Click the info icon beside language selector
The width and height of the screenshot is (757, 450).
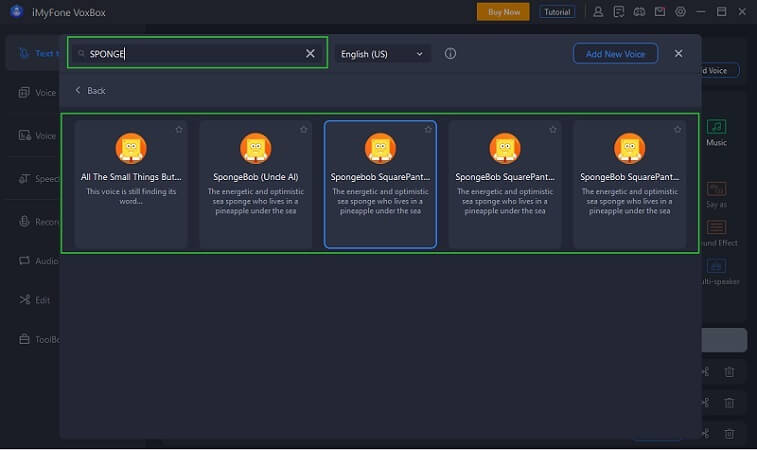[x=450, y=54]
